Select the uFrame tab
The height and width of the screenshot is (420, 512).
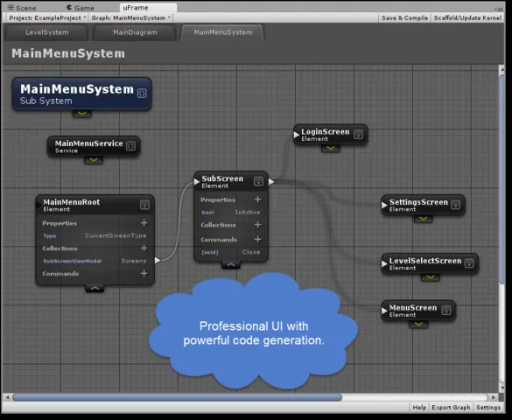point(148,7)
